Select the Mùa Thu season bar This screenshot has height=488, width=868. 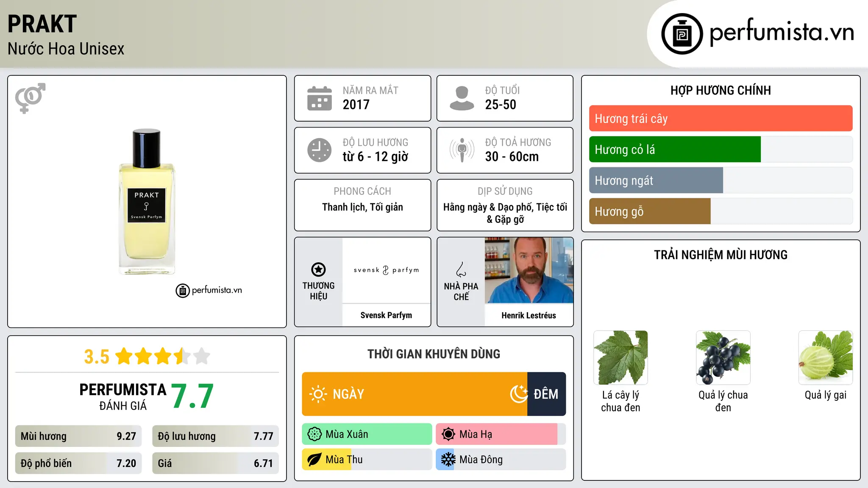367,460
